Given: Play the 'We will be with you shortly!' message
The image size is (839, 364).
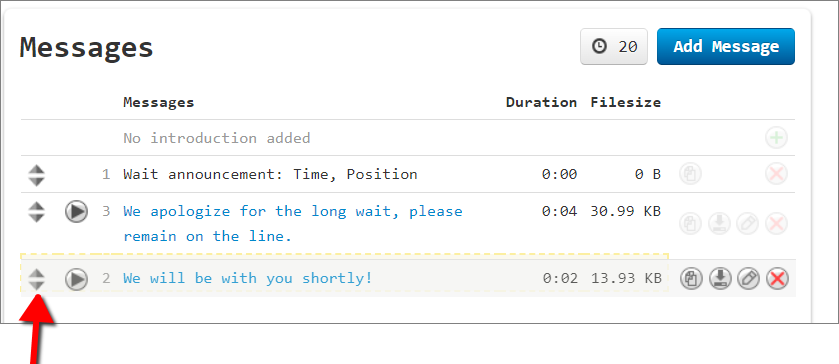Looking at the screenshot, I should coord(77,279).
